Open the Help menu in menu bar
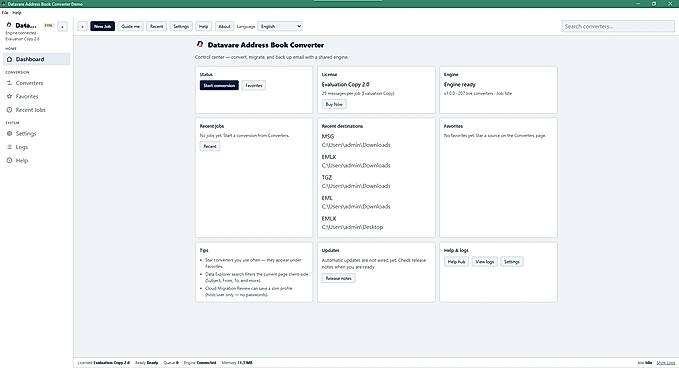This screenshot has width=679, height=368. pos(17,13)
